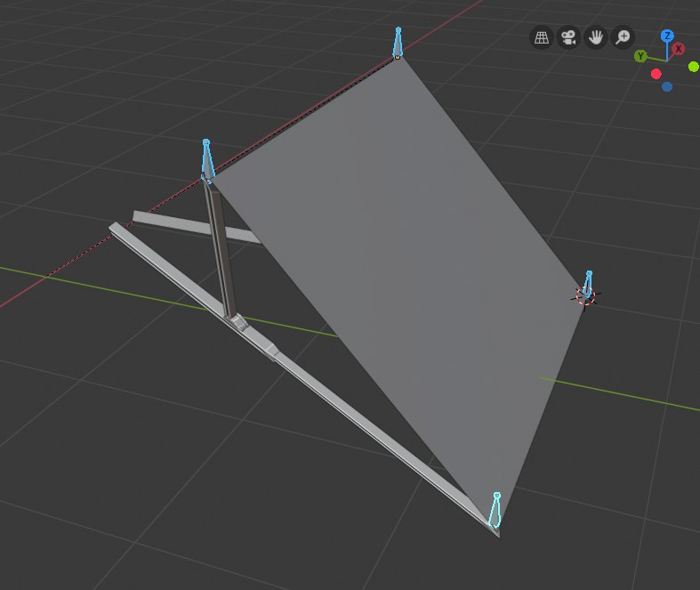Toggle the orthographic/perspective grid view button
Screen dimensions: 700x590
click(542, 37)
